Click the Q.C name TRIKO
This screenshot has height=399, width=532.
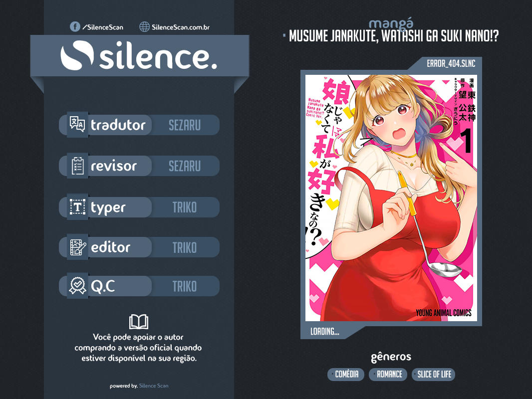point(184,286)
